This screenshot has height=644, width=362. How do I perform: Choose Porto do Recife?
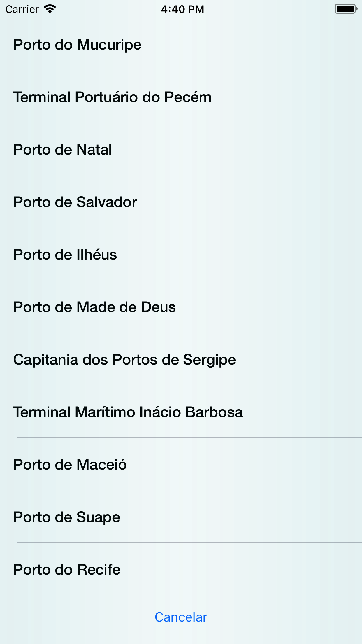67,570
